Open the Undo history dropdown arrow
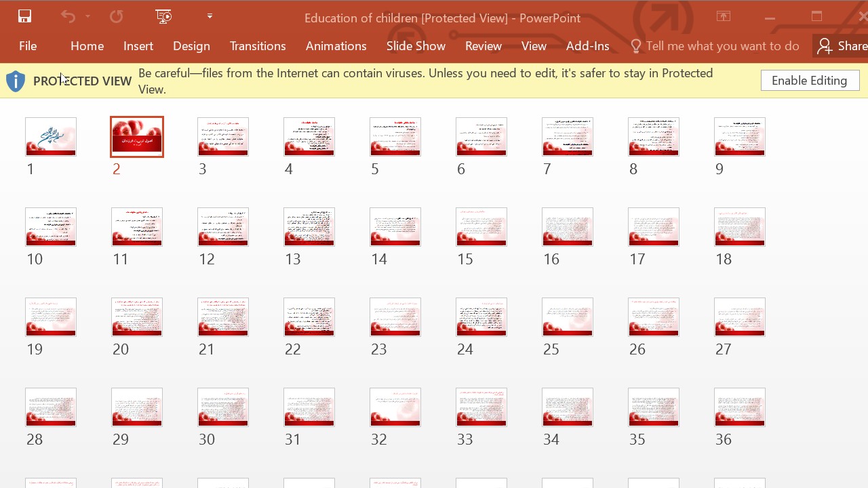Screen dimensions: 868x488 pyautogui.click(x=88, y=17)
